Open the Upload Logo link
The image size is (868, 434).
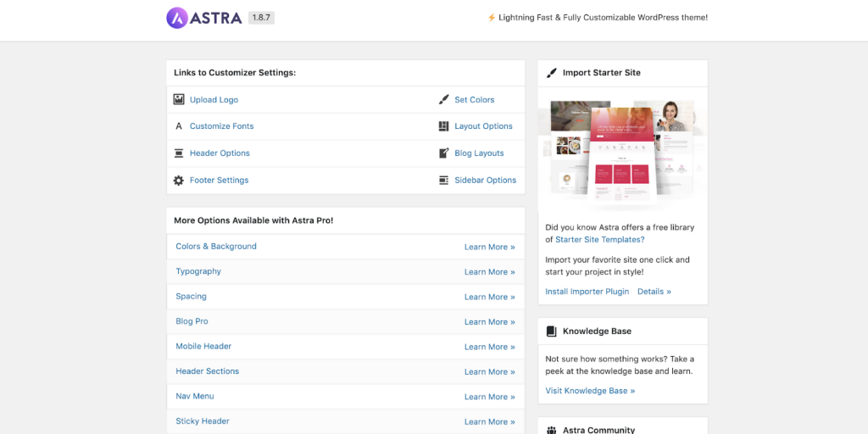[x=214, y=100]
